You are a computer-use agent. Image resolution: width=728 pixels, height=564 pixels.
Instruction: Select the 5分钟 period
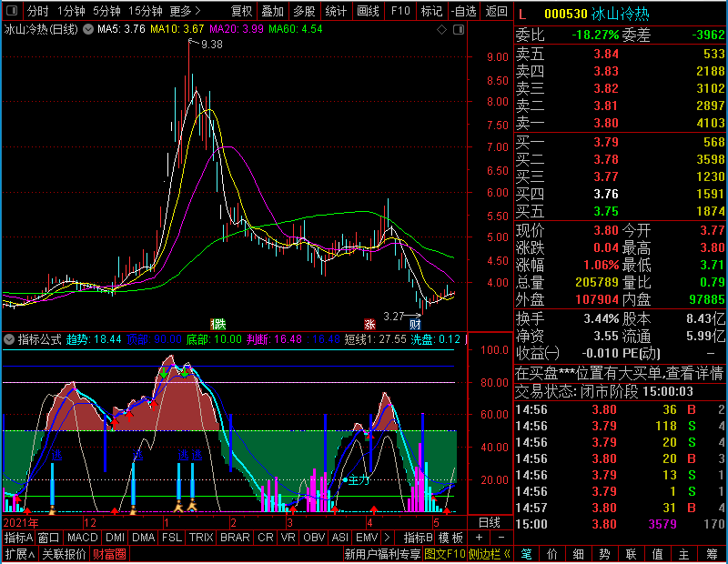[x=106, y=11]
